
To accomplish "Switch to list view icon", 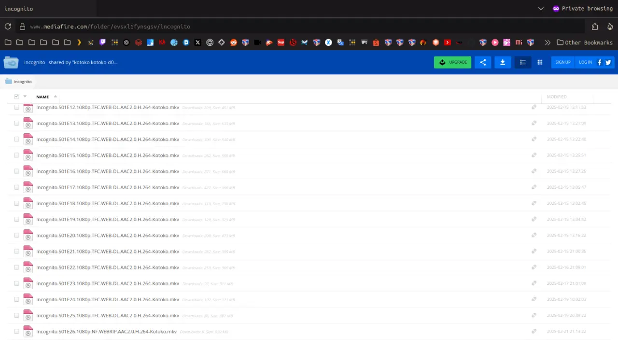I will (x=522, y=62).
